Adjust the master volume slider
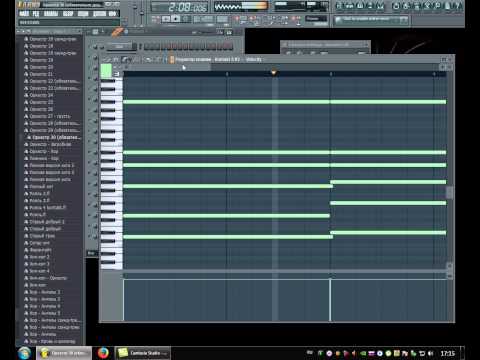The height and width of the screenshot is (360, 480). tap(135, 12)
